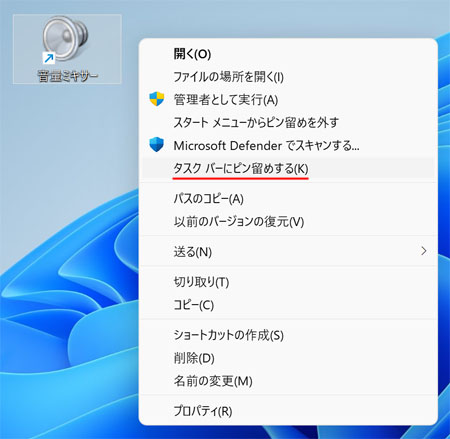Click the shortcut arrow overlay on speaker icon
This screenshot has width=450, height=439.
pos(49,58)
